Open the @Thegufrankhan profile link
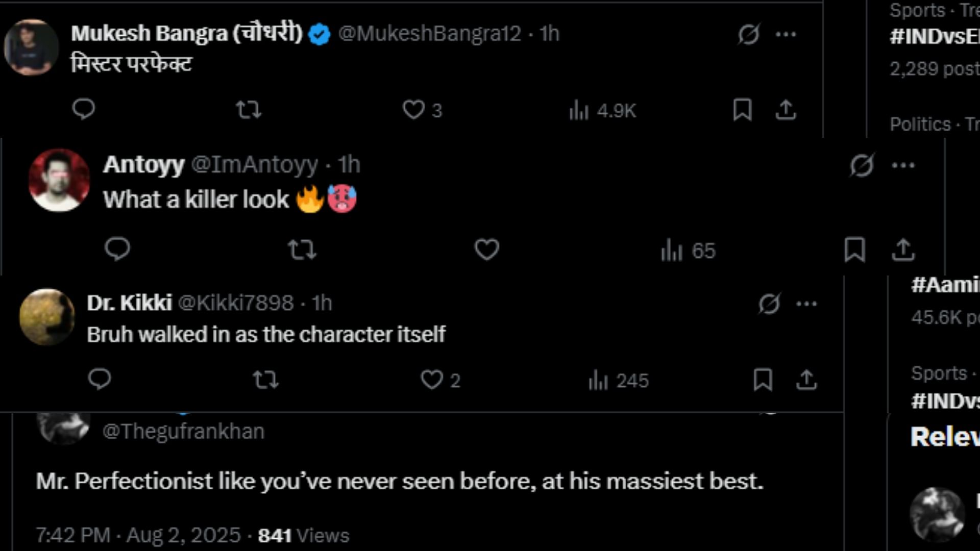This screenshot has height=551, width=980. pyautogui.click(x=184, y=432)
